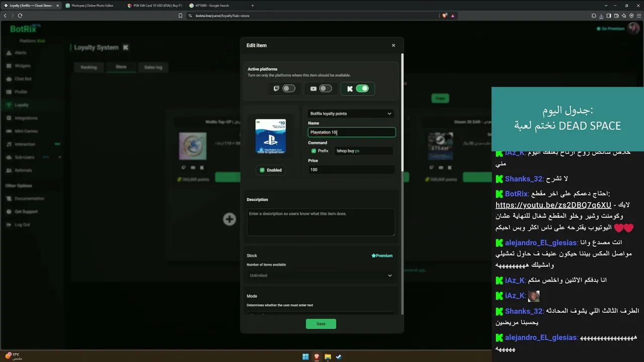Viewport: 644px width, 362px height.
Task: Reload the current page
Action: pos(20,16)
